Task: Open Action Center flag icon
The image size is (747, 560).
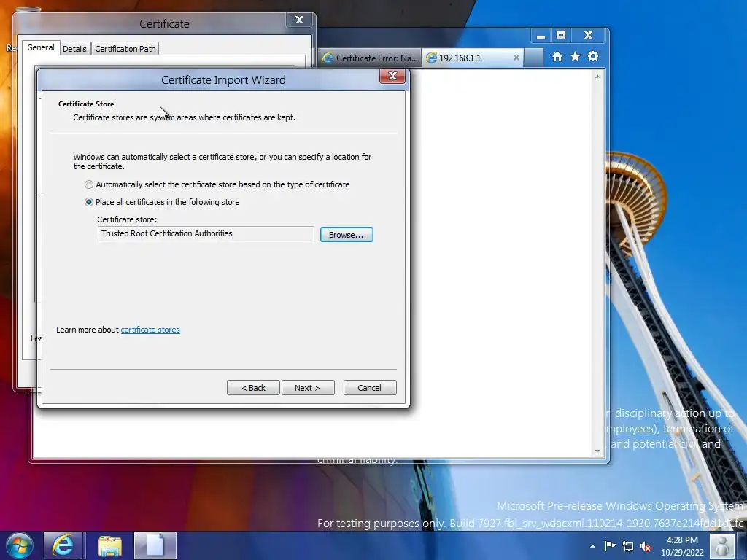Action: coord(611,546)
